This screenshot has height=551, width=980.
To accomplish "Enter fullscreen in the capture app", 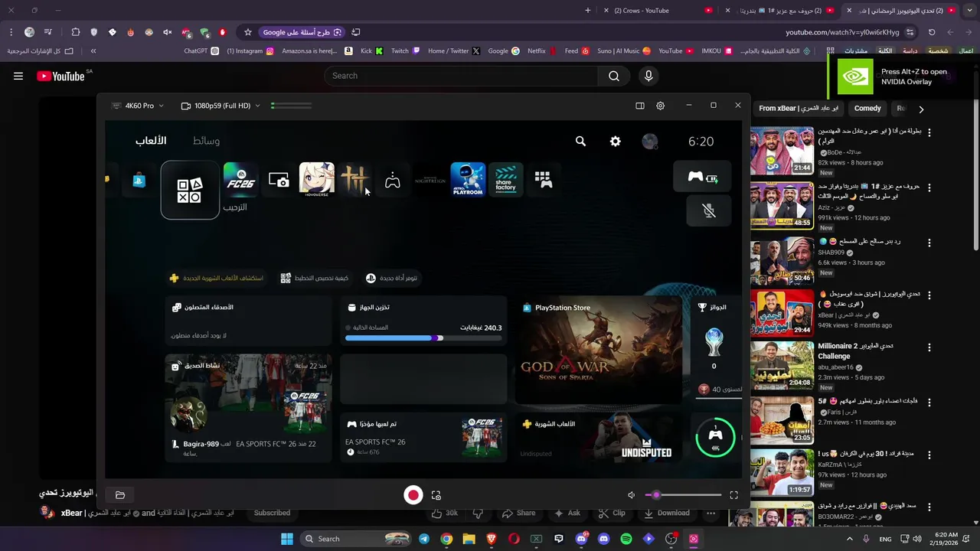I will click(733, 495).
